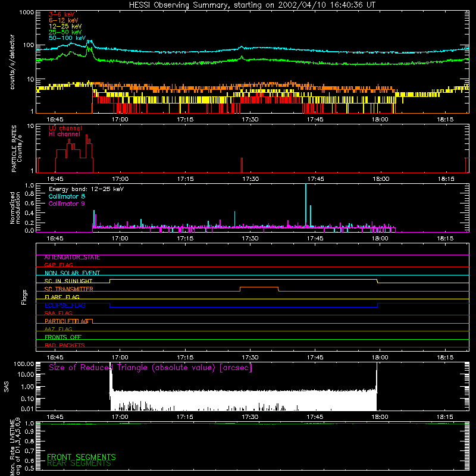Viewport: 476px width, 476px height.
Task: Click the Energy band: 12-25 keV text
Action: tap(86, 189)
